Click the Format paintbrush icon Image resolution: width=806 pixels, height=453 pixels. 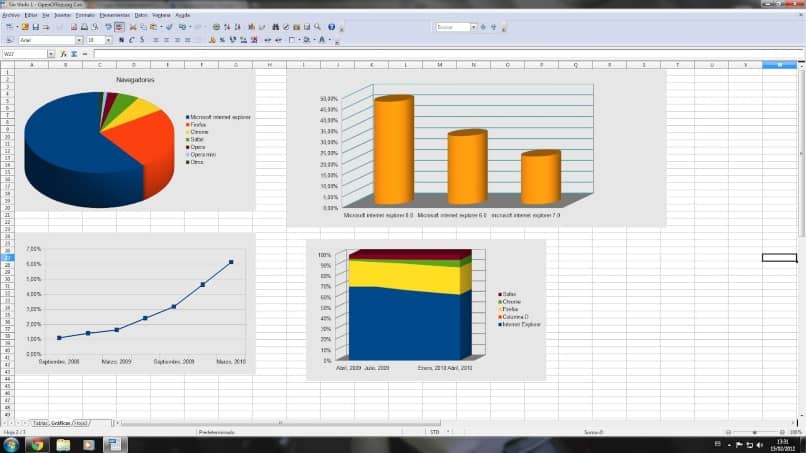[169, 27]
